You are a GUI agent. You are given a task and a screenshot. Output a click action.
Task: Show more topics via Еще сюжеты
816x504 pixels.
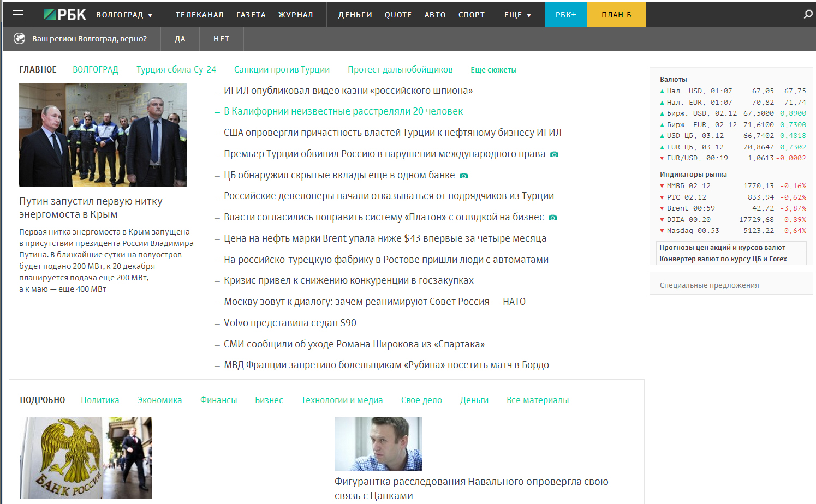[493, 70]
